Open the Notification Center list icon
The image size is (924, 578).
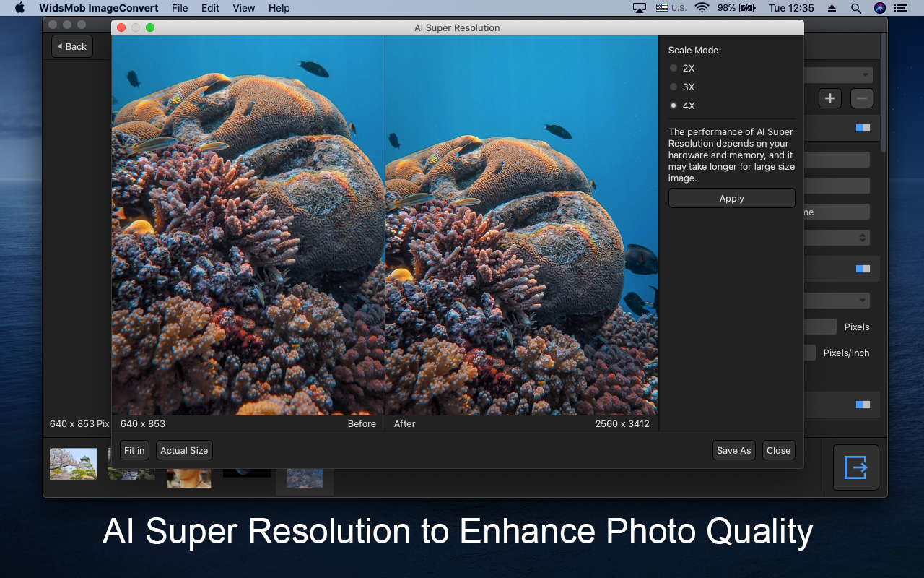pos(900,8)
